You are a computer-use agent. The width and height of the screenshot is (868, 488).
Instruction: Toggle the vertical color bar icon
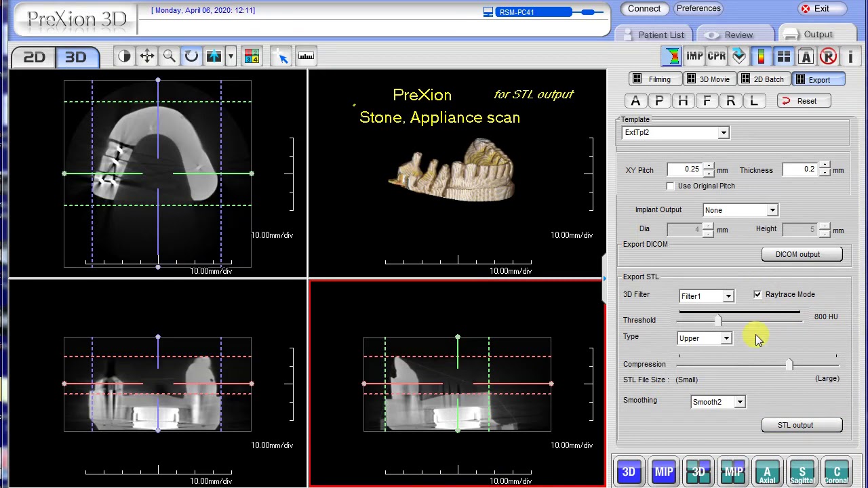[761, 56]
